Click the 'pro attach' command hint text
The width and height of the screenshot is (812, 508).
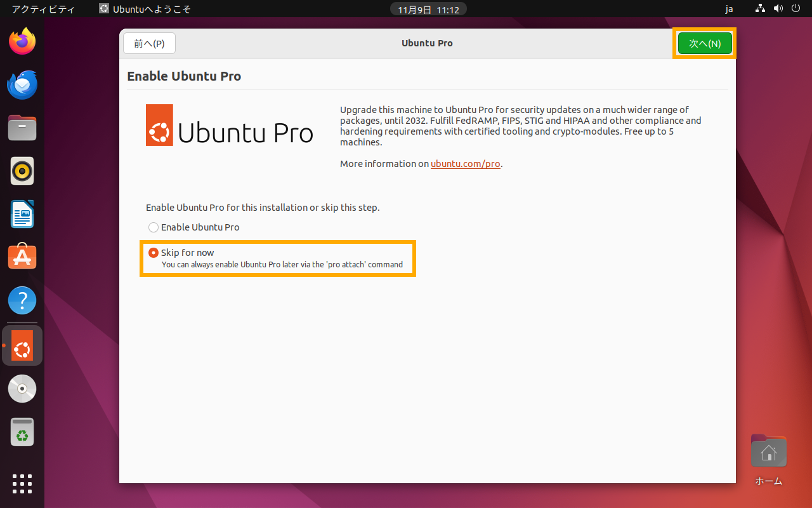coord(282,264)
